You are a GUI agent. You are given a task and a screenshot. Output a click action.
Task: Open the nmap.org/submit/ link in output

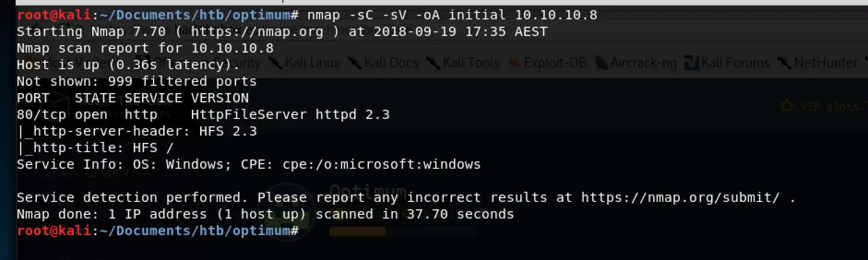pyautogui.click(x=680, y=198)
